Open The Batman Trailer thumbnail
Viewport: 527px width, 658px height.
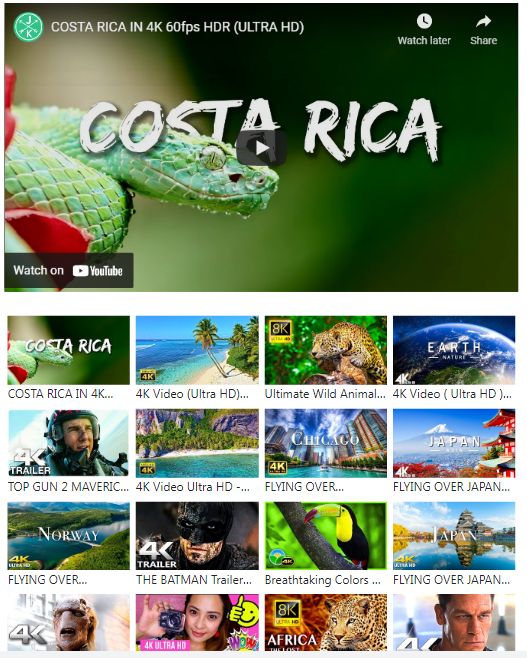(197, 536)
